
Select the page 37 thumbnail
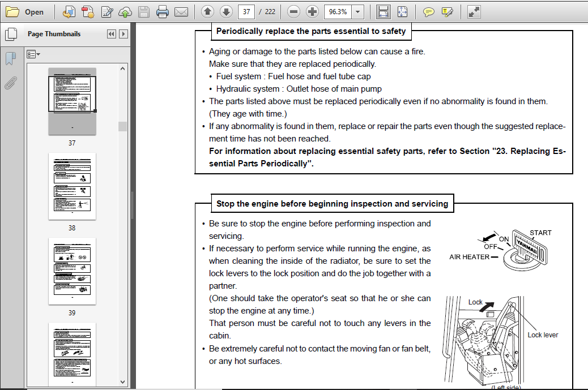tap(72, 101)
